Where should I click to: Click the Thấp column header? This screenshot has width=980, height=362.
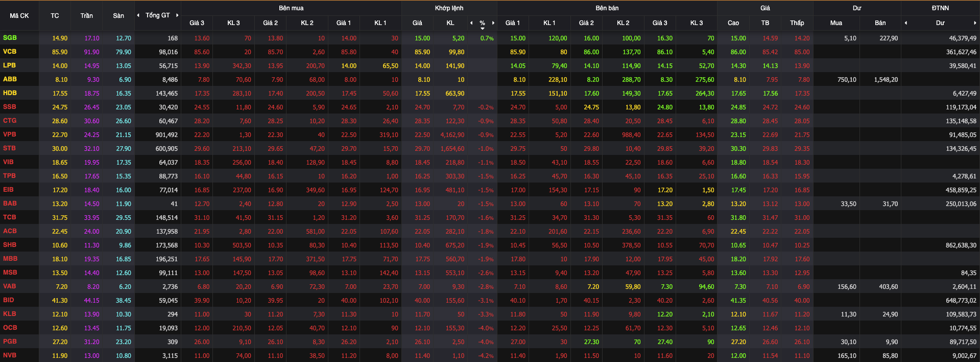(x=797, y=23)
